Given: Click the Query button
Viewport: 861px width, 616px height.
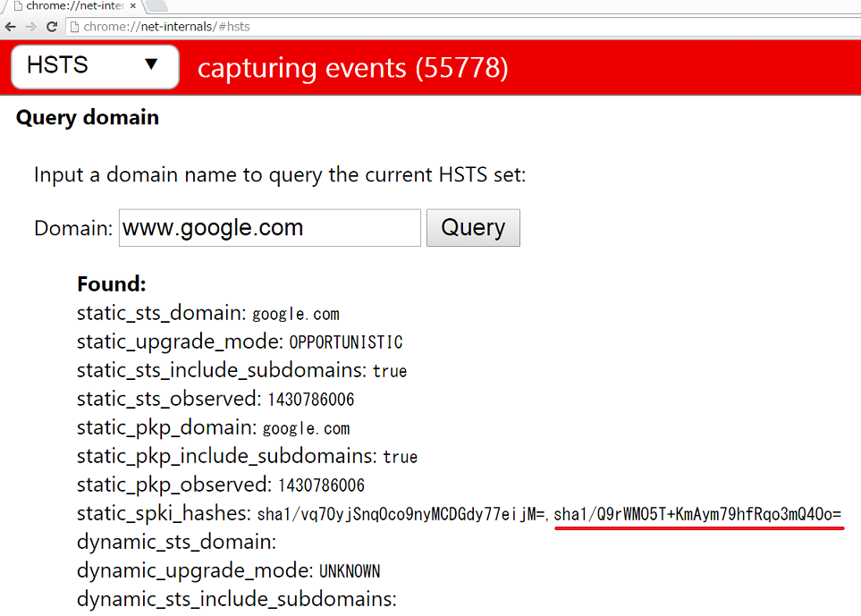Looking at the screenshot, I should coord(473,228).
